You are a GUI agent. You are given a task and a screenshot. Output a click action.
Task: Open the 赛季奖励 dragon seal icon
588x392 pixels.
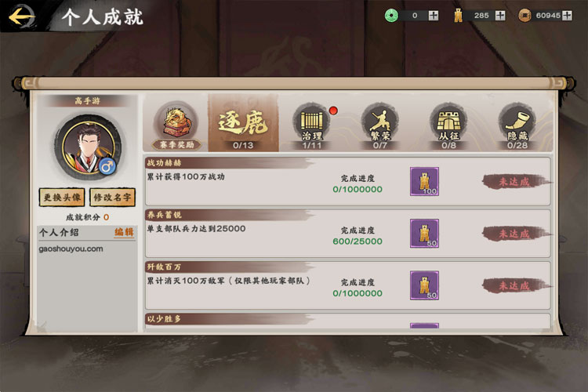(176, 126)
